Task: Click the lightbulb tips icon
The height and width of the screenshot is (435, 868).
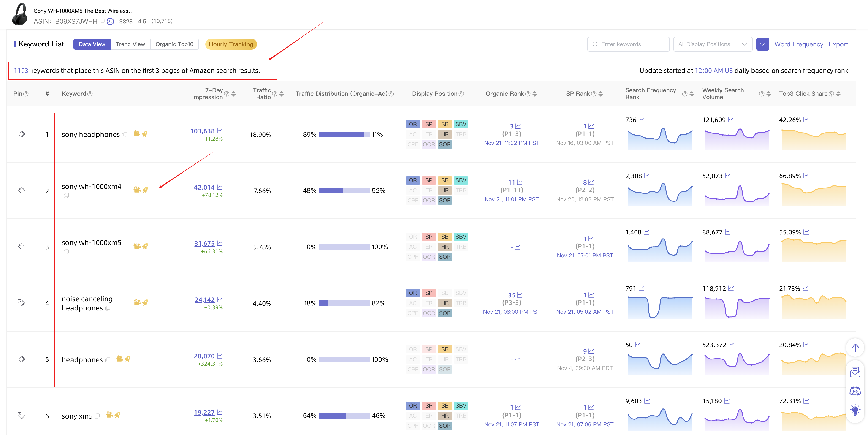Action: [x=855, y=410]
